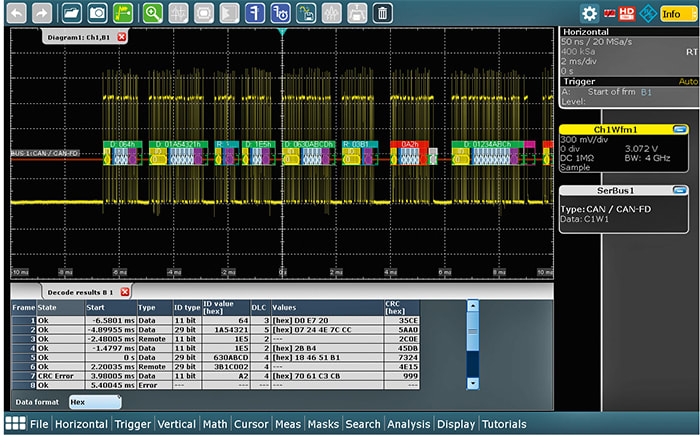Open the settings gear icon

589,13
